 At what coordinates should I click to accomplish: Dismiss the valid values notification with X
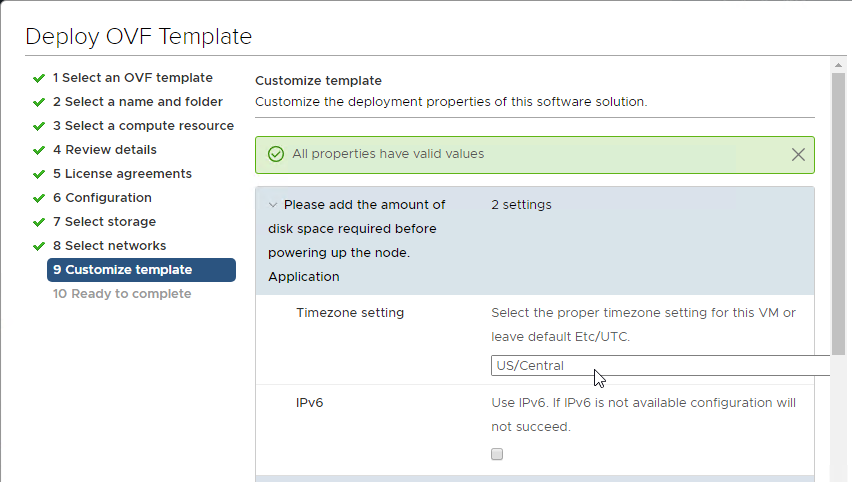click(x=798, y=154)
